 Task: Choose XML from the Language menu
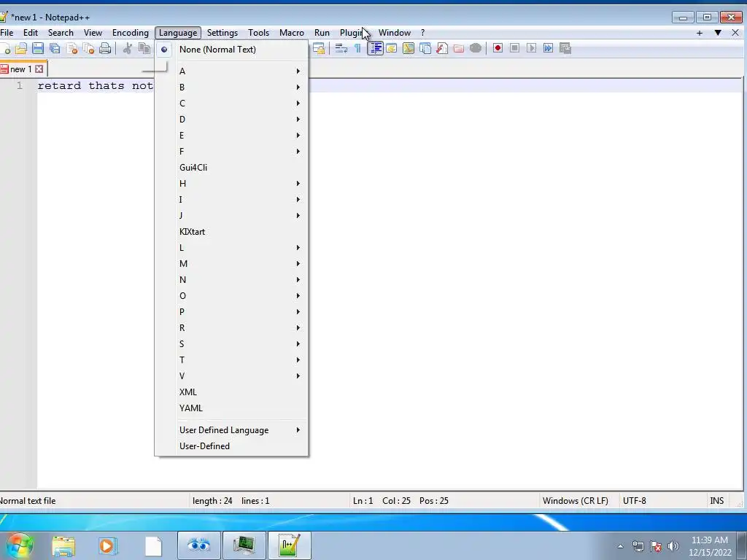[x=231, y=392]
